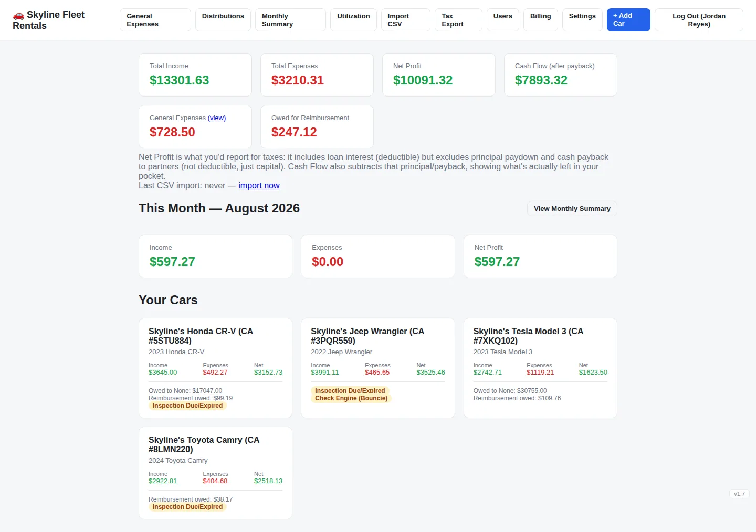The width and height of the screenshot is (756, 532).
Task: Click Jeep Wrangler net $3525.46
Action: click(x=430, y=373)
